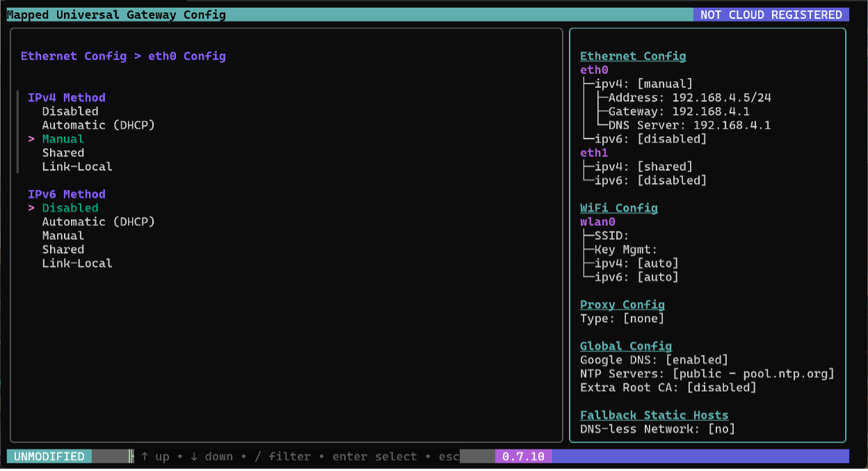This screenshot has width=868, height=471.
Task: Choose Automatic (DHCP) under IPv6 Method
Action: tap(98, 222)
